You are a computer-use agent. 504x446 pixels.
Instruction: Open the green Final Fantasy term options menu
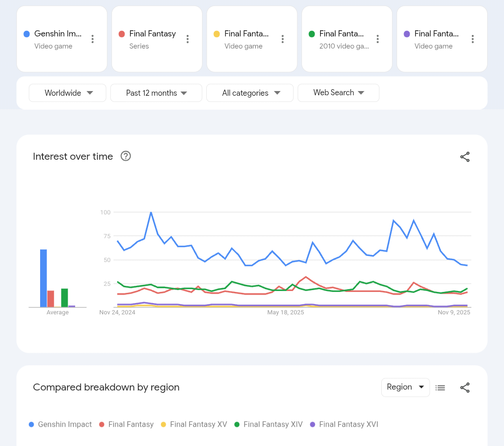pyautogui.click(x=378, y=39)
